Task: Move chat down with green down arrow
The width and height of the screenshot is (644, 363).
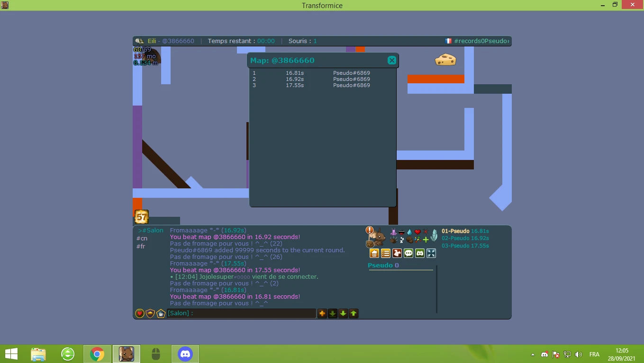Action: point(343,313)
